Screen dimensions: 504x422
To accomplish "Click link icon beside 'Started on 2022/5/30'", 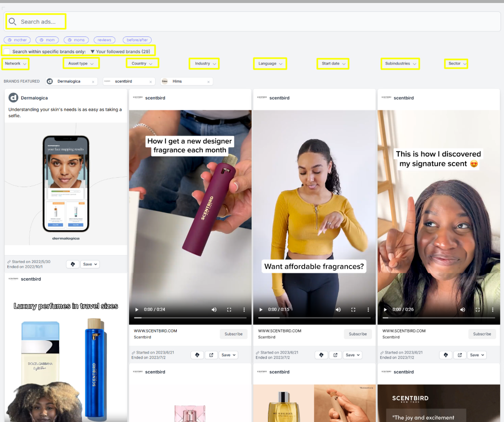I will 9,262.
